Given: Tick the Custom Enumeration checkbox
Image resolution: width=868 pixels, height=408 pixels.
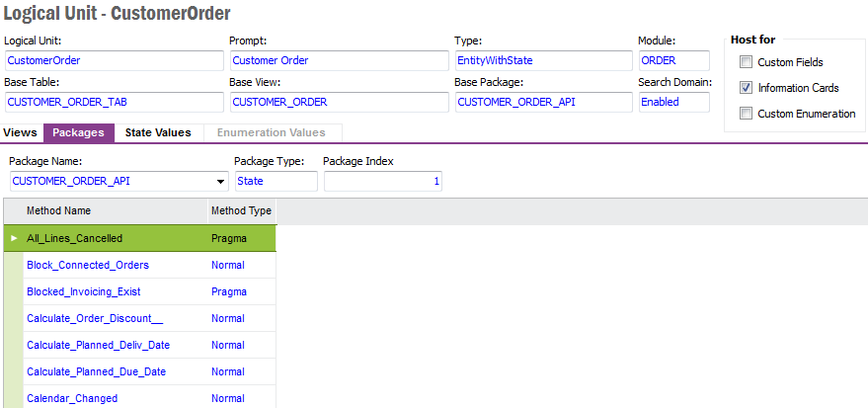Looking at the screenshot, I should (747, 114).
